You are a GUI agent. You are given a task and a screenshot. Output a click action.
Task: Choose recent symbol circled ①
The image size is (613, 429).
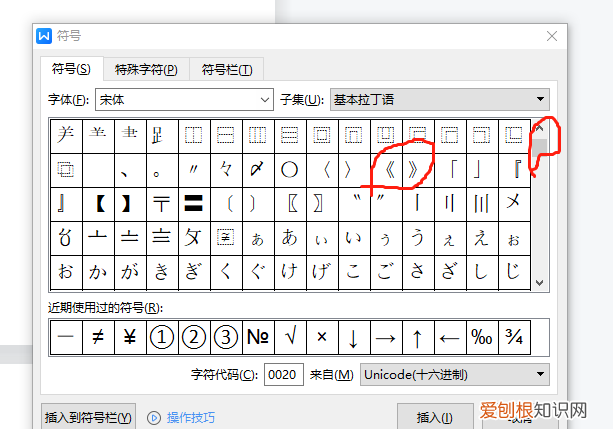point(163,337)
